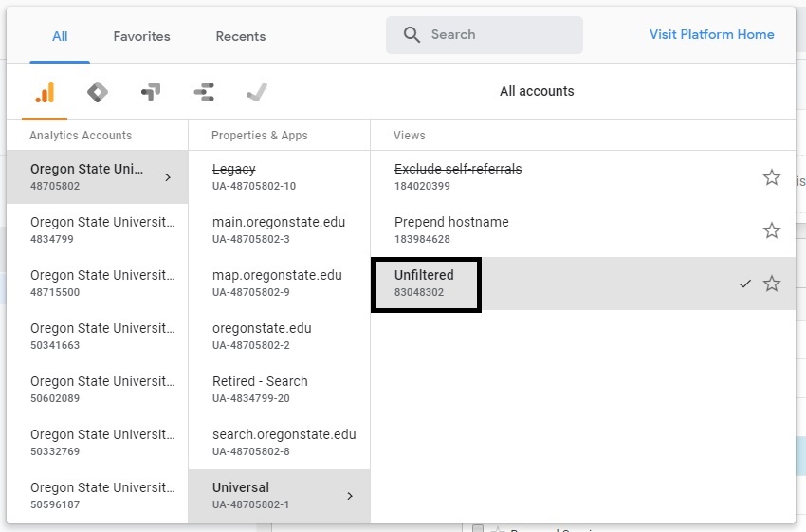This screenshot has width=806, height=532.
Task: Click the Analytics Accounts column header
Action: (x=81, y=136)
